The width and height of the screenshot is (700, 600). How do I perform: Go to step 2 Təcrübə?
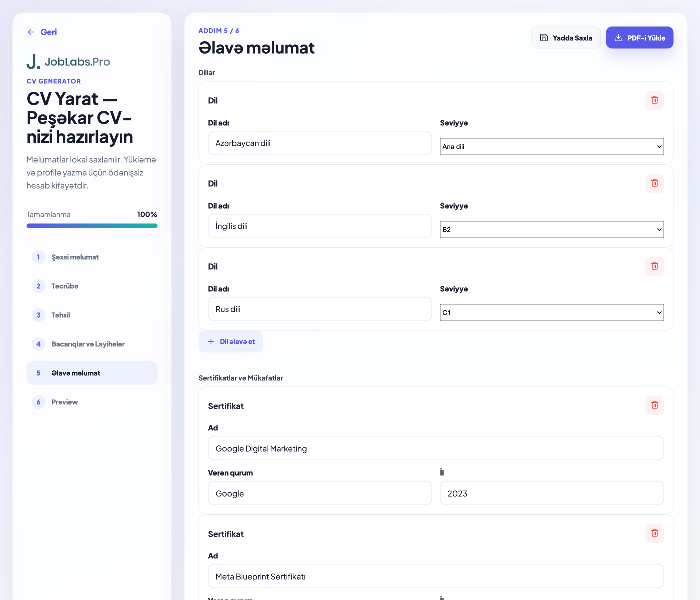coord(92,286)
